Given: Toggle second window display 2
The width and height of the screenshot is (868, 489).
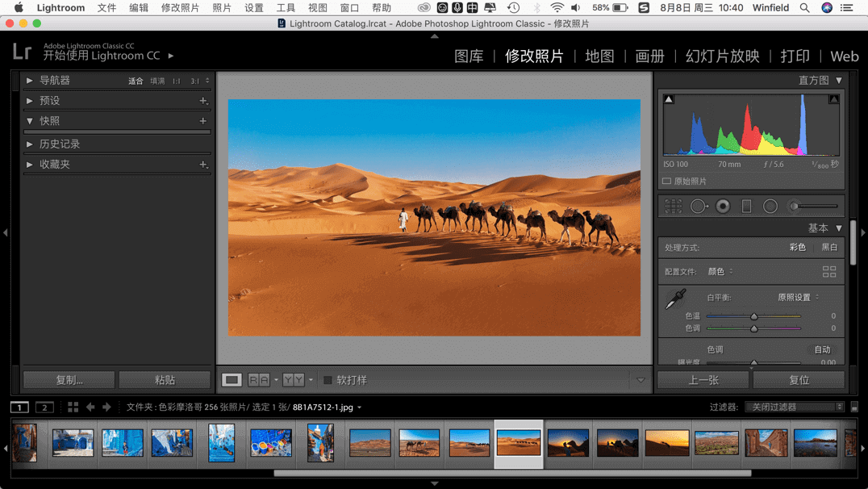Looking at the screenshot, I should pos(44,407).
